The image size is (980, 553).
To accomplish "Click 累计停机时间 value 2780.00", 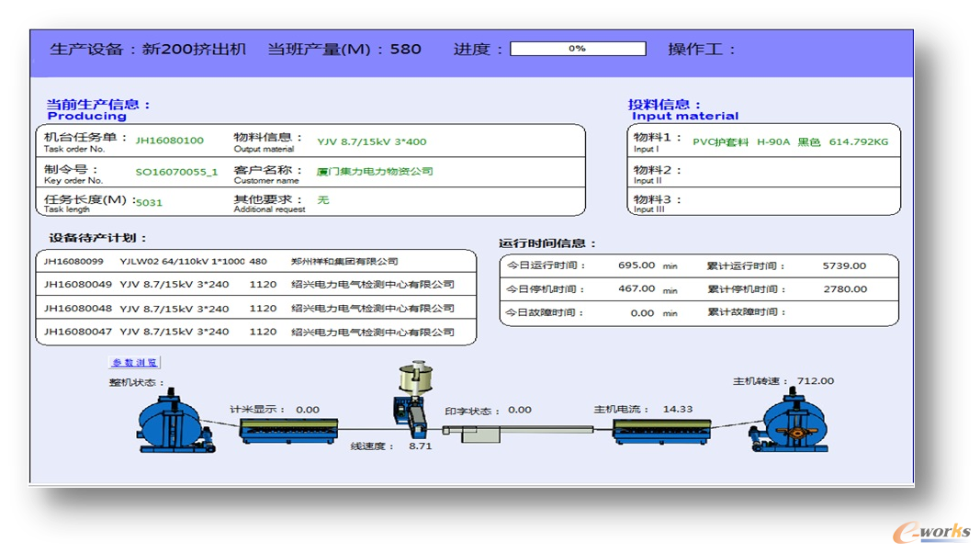I will 845,288.
